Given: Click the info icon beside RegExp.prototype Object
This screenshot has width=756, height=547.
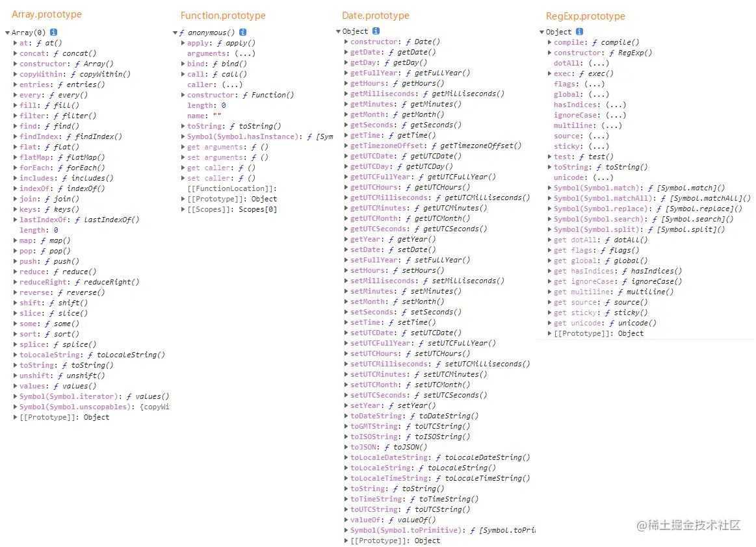Looking at the screenshot, I should pyautogui.click(x=580, y=31).
